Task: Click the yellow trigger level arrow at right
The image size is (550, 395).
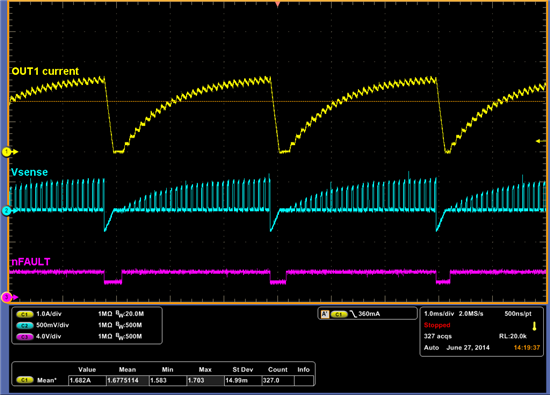Action: 541,141
